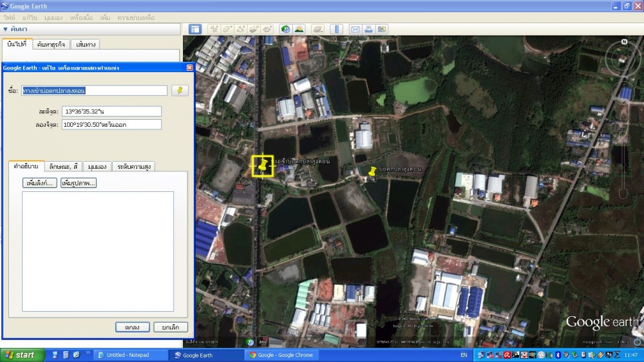
Task: Select the Add Image Overlay toolbar icon
Action: pyautogui.click(x=254, y=29)
